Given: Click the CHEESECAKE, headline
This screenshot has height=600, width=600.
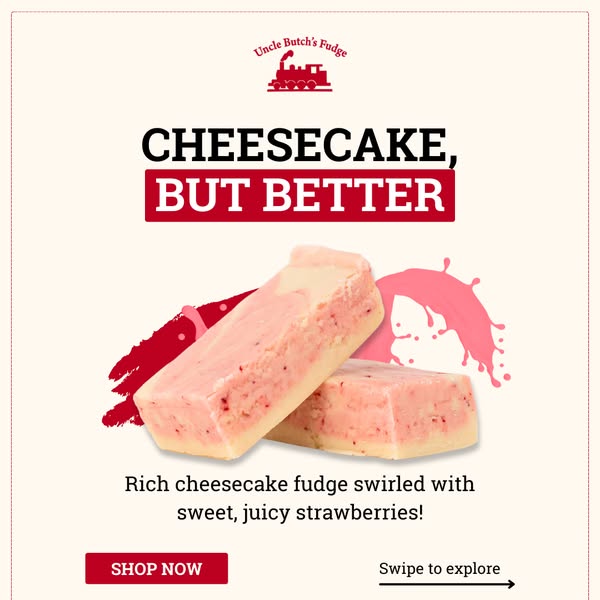Looking at the screenshot, I should click(x=300, y=146).
